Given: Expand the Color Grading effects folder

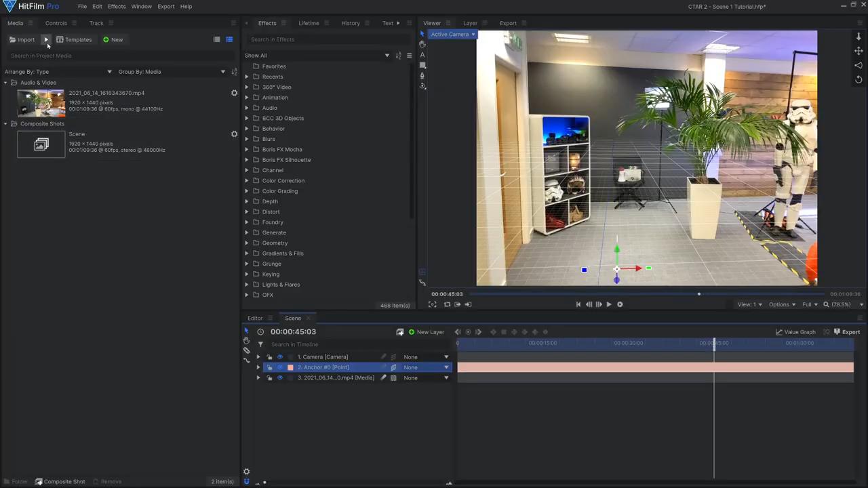Looking at the screenshot, I should click(247, 191).
